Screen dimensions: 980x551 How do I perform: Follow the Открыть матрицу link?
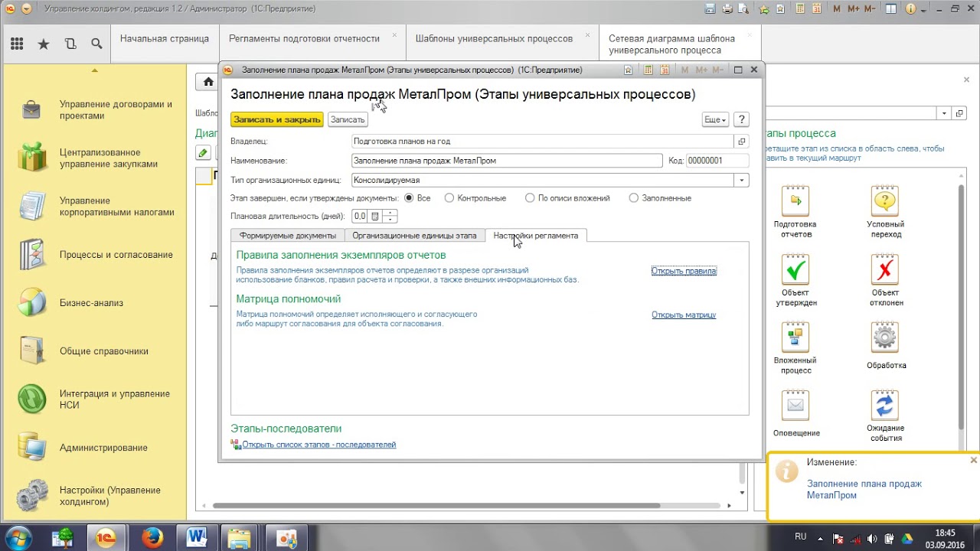(684, 315)
